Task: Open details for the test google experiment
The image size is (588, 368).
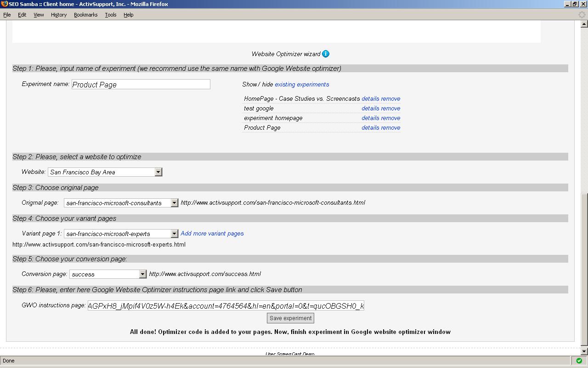Action: (370, 109)
